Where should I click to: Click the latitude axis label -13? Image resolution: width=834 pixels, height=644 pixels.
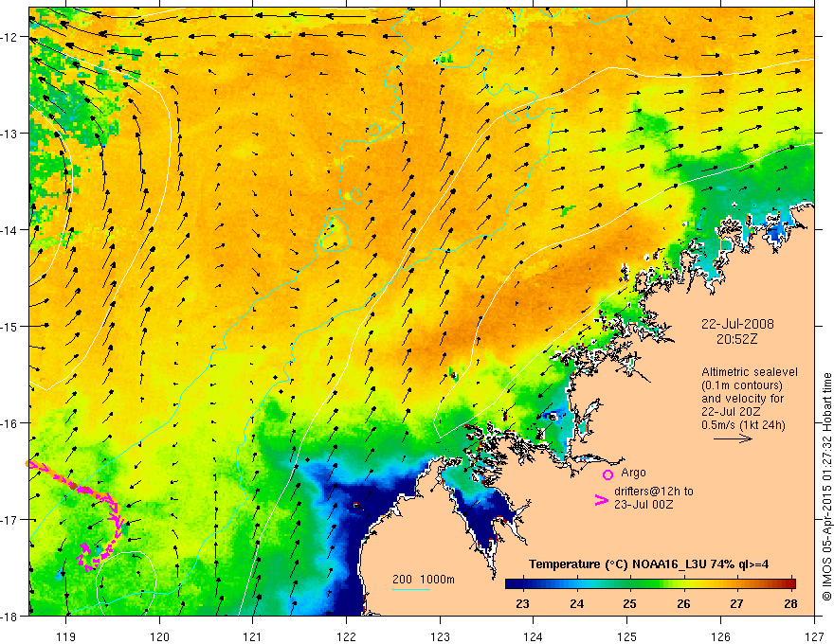coord(10,134)
